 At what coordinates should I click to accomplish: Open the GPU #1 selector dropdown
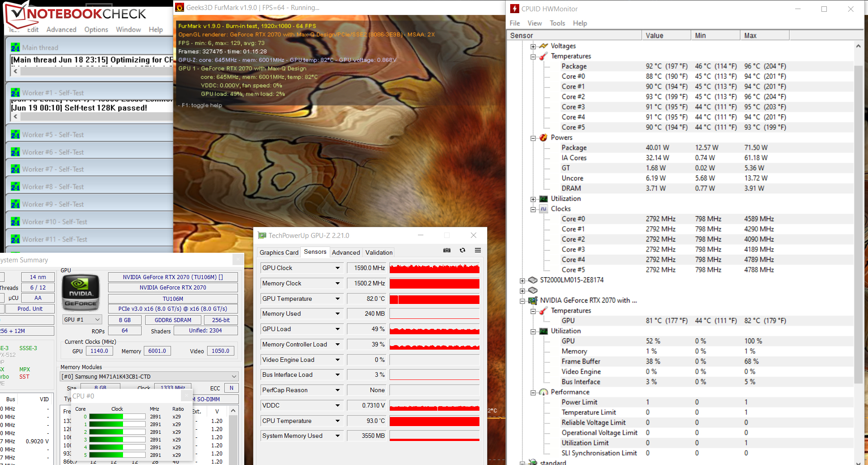(x=97, y=320)
